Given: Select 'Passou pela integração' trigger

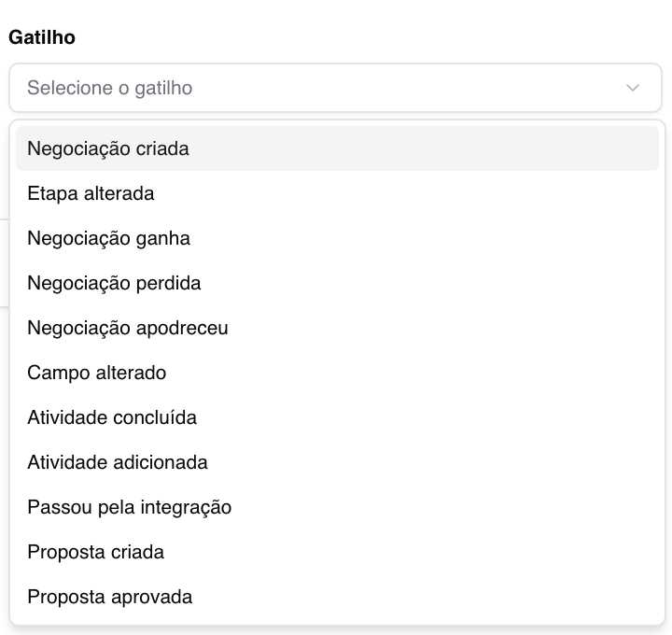Looking at the screenshot, I should tap(129, 507).
